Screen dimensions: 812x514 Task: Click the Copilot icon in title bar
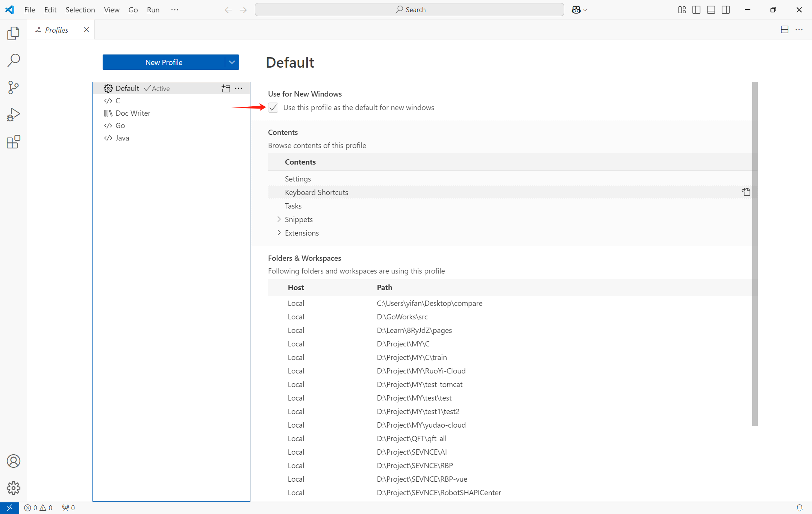(576, 10)
